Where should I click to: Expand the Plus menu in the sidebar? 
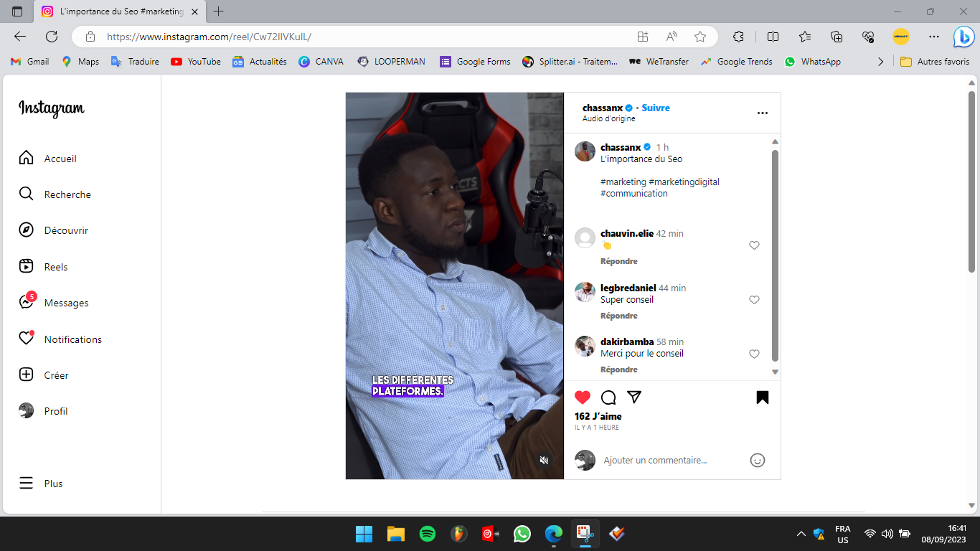pos(40,484)
